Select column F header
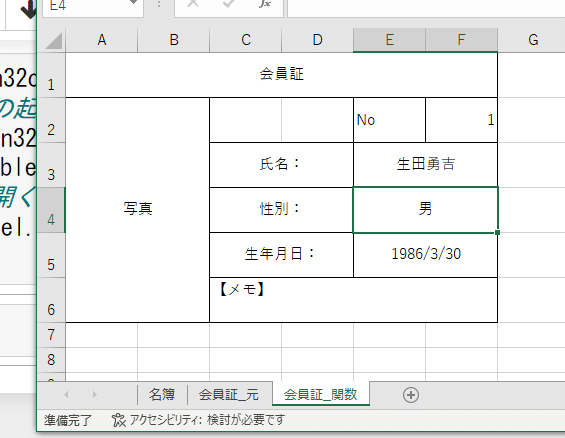This screenshot has height=438, width=565. [462, 40]
